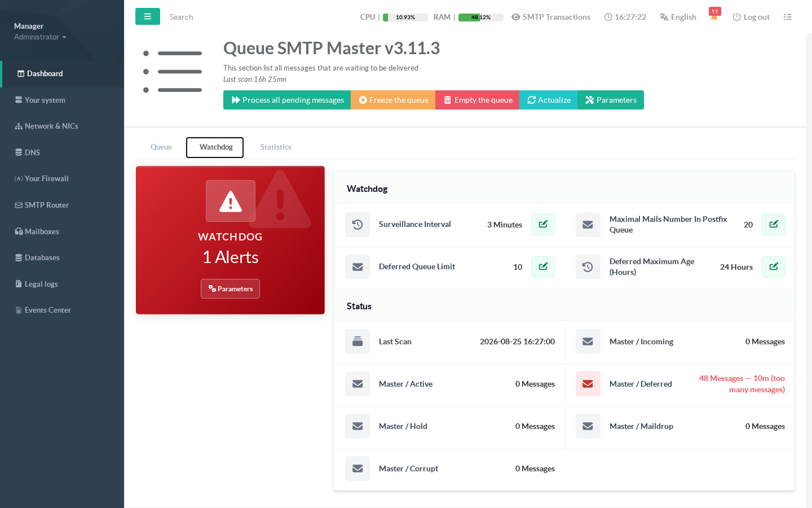Switch to the Statistics tab

276,147
